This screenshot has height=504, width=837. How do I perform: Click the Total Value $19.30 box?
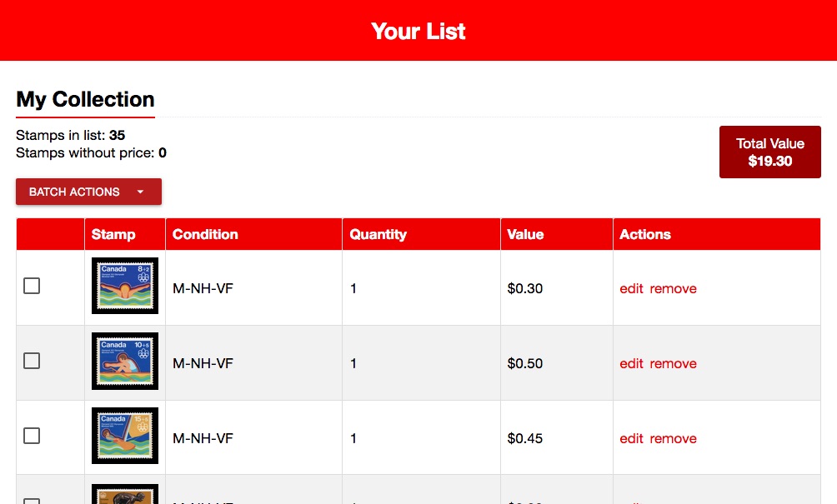(x=769, y=152)
